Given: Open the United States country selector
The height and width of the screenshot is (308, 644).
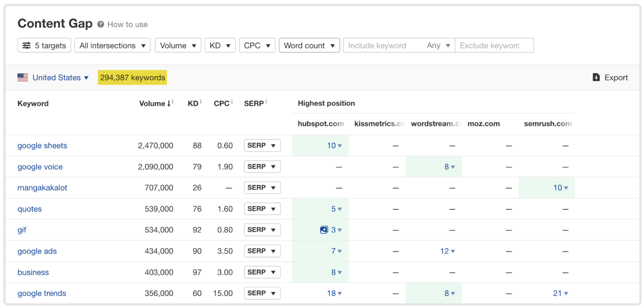Looking at the screenshot, I should 61,77.
